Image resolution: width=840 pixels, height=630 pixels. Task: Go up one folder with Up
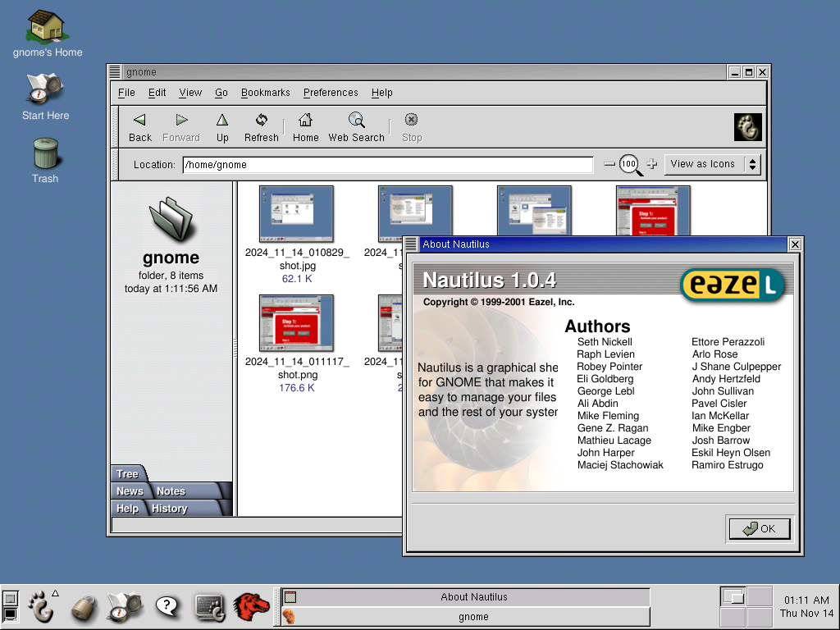click(x=222, y=127)
